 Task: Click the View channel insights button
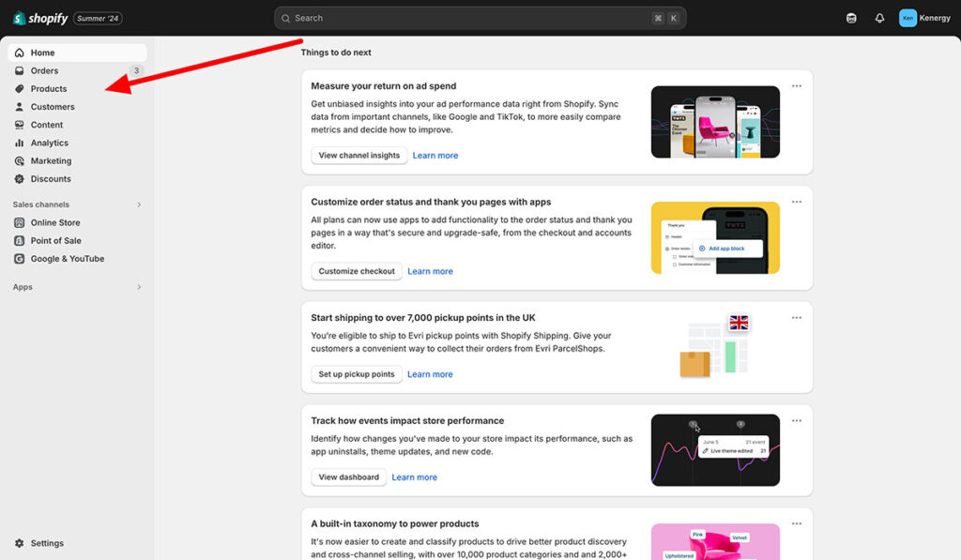(x=359, y=156)
